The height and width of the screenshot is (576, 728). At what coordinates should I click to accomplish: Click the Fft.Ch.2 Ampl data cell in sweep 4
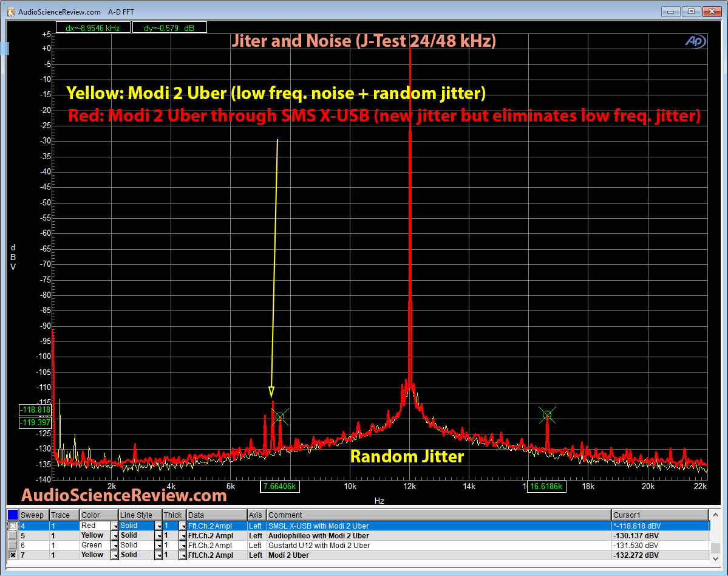(217, 526)
